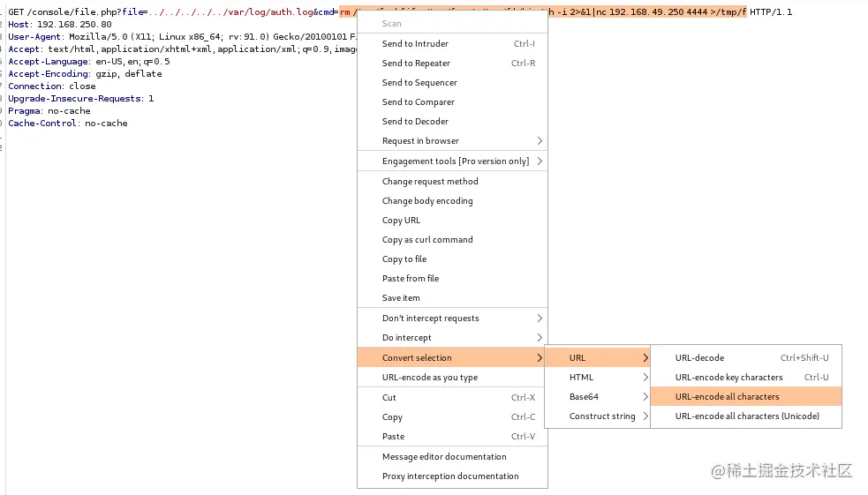Choose Paste in context menu
Viewport: 868px width, 495px height.
pos(452,437)
